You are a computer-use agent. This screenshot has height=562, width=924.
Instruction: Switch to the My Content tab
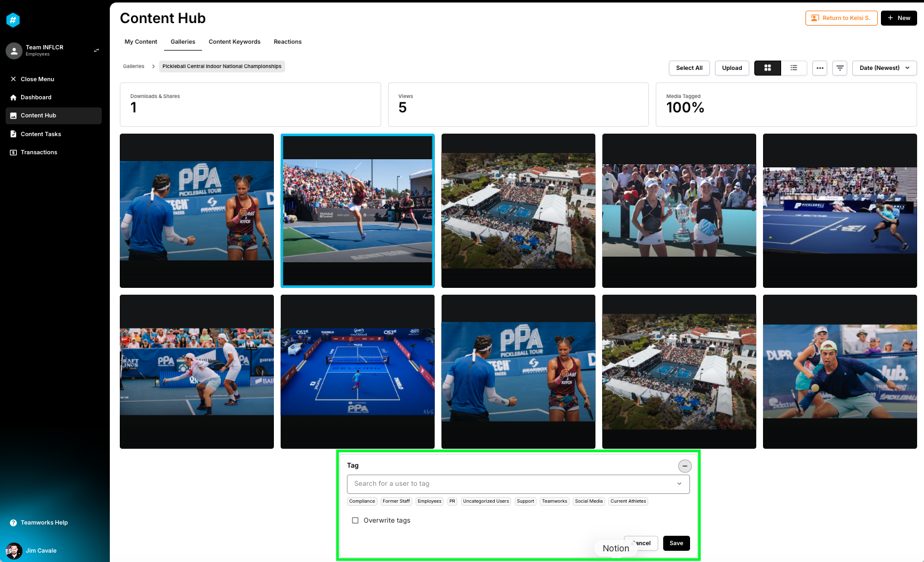coord(141,42)
